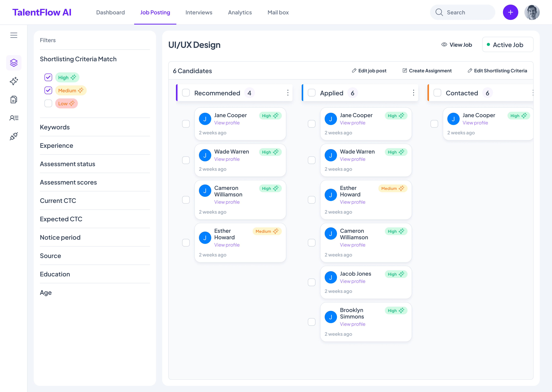Open Recommended column three-dot menu

tap(288, 93)
